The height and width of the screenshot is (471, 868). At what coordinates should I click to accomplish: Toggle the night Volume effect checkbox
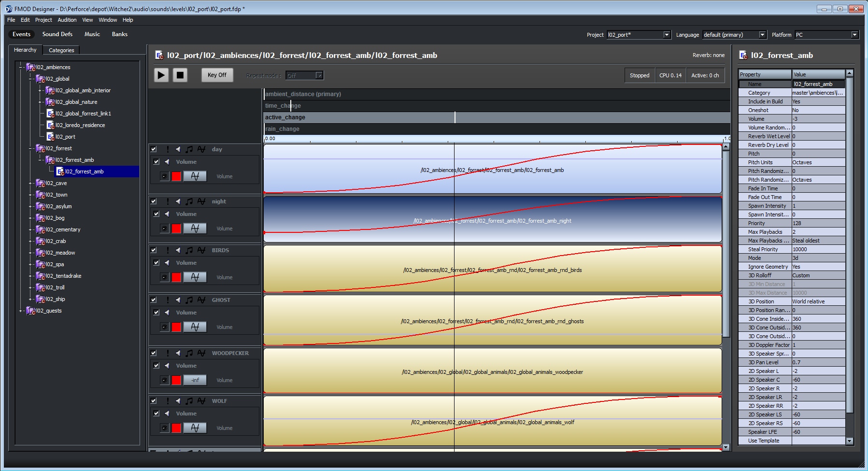pyautogui.click(x=156, y=214)
